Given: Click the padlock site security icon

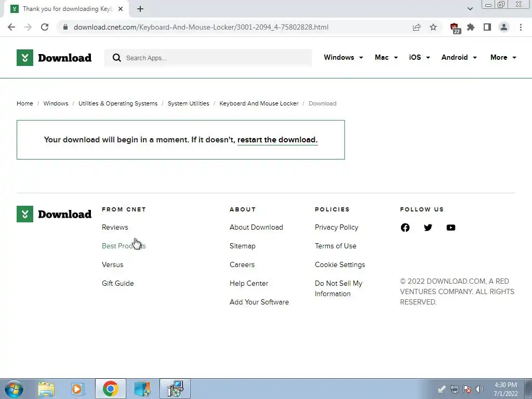Looking at the screenshot, I should tap(65, 27).
